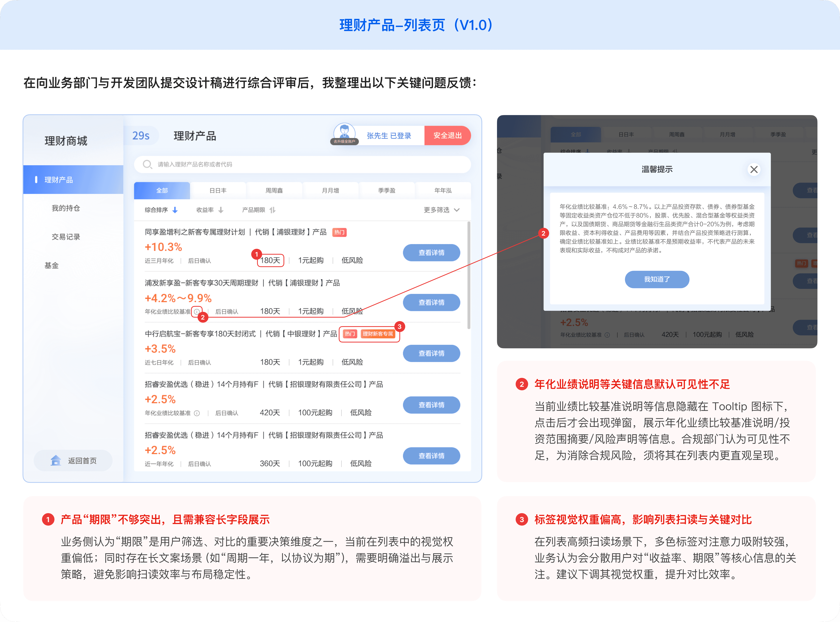Screen dimensions: 840x622
Task: Click the search magnifier icon
Action: click(147, 164)
